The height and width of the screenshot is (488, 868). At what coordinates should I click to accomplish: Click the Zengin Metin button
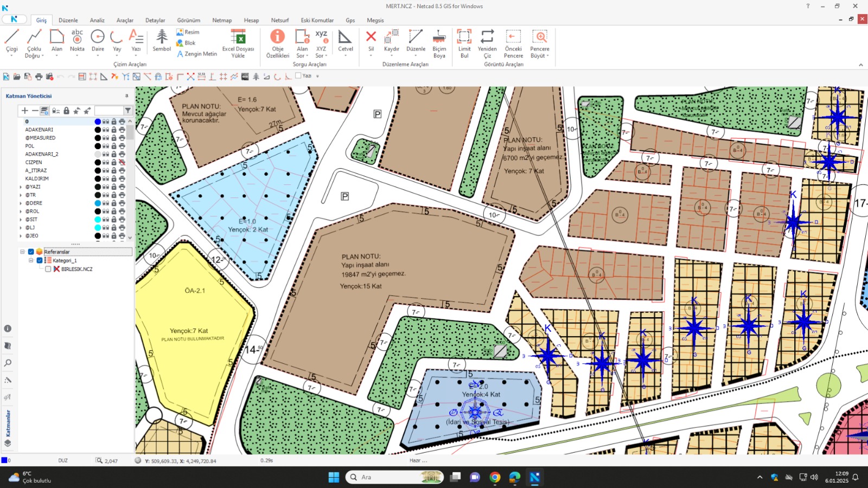(197, 54)
